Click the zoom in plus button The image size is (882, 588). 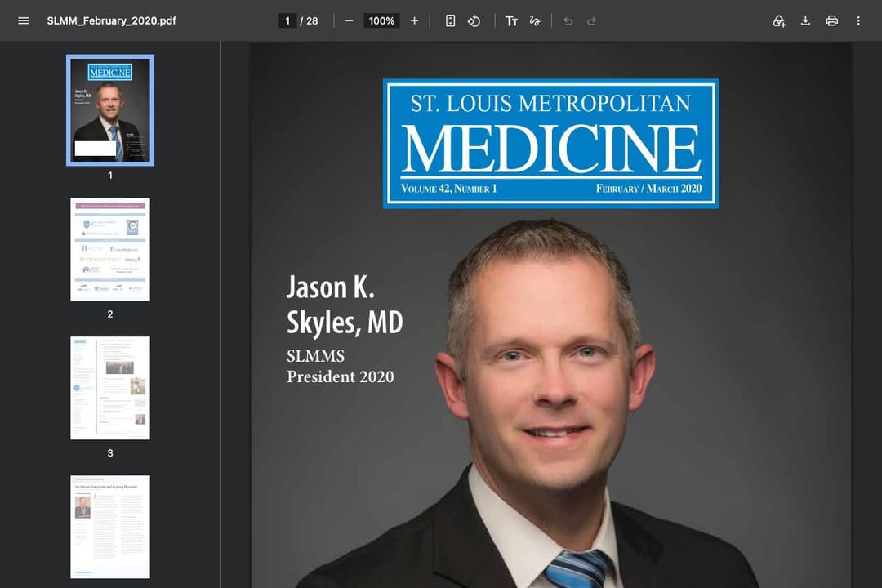point(415,20)
